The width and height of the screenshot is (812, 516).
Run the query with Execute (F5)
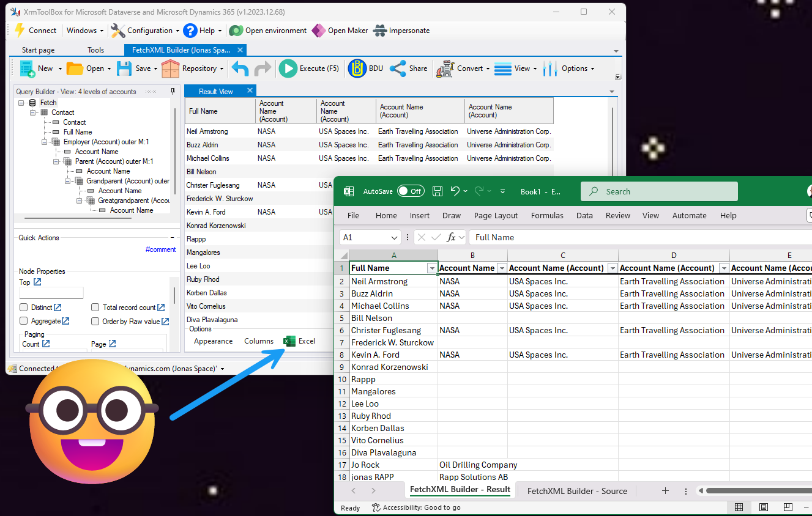tap(309, 68)
